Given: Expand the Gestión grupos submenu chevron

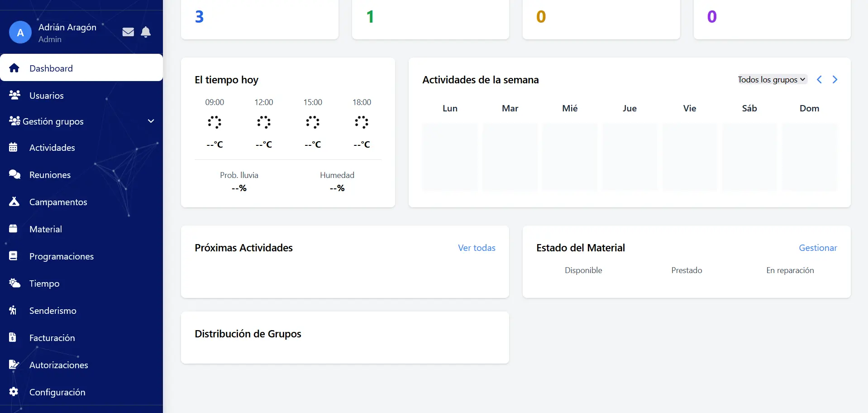Looking at the screenshot, I should 151,121.
